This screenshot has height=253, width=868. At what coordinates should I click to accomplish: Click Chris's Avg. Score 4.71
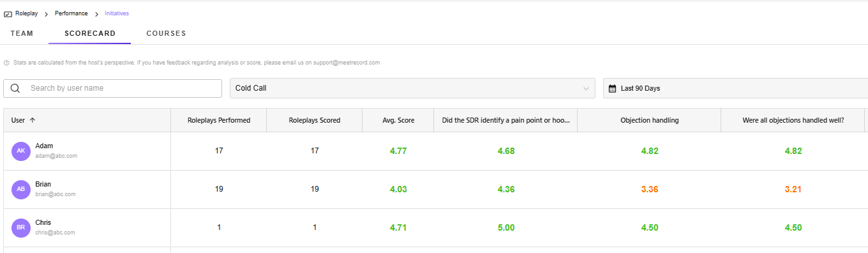(398, 227)
